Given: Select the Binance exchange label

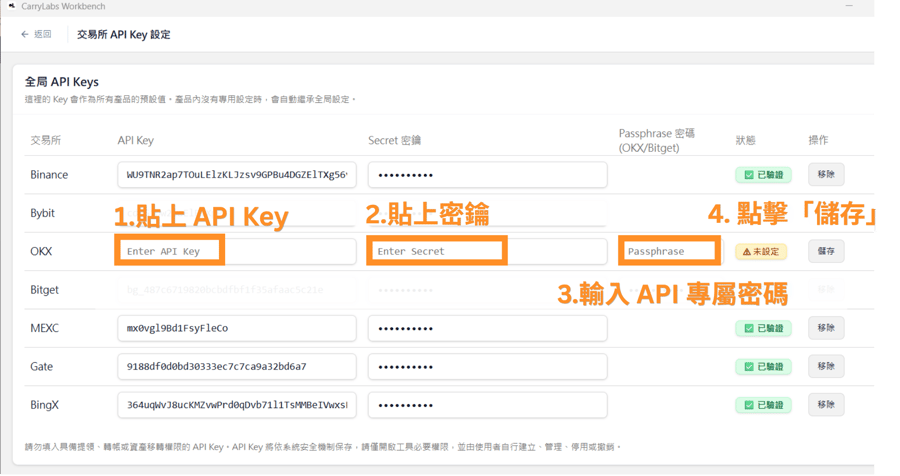Looking at the screenshot, I should pyautogui.click(x=49, y=175).
